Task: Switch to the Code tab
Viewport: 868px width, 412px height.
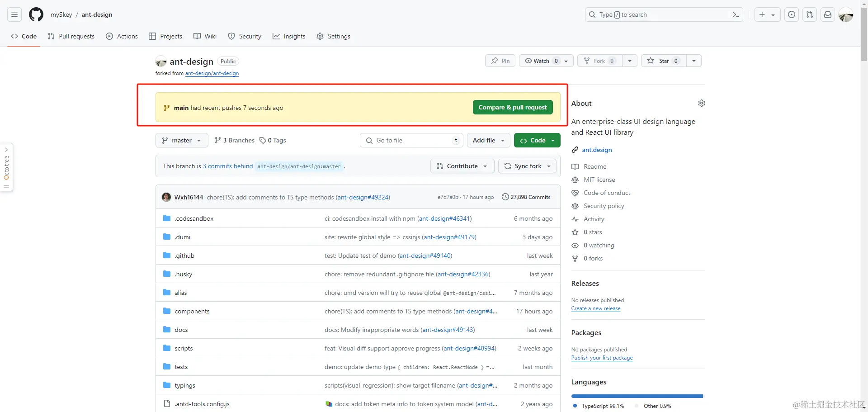Action: (24, 36)
